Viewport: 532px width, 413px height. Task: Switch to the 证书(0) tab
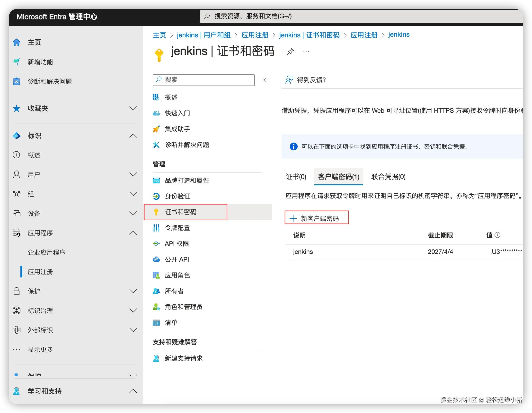(x=296, y=177)
